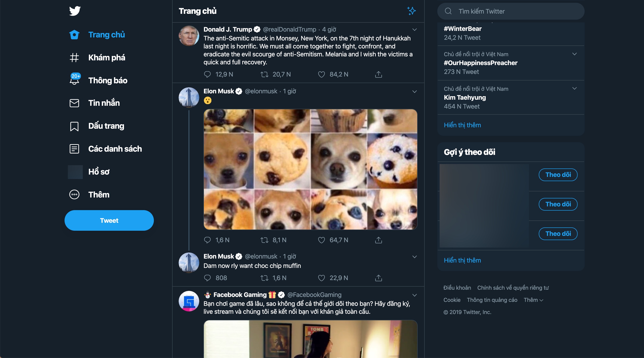The height and width of the screenshot is (358, 644).
Task: Reply to 'Dam now rly want' tweet
Action: tap(207, 278)
